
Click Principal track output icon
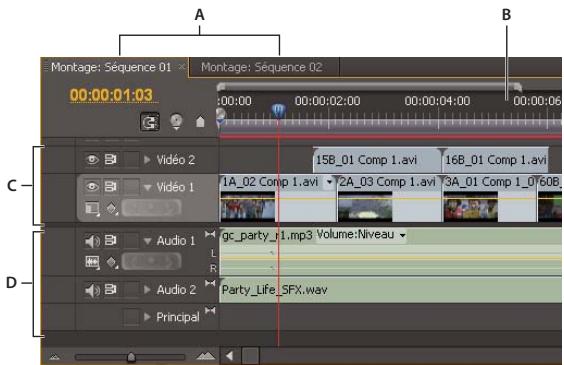[x=210, y=310]
